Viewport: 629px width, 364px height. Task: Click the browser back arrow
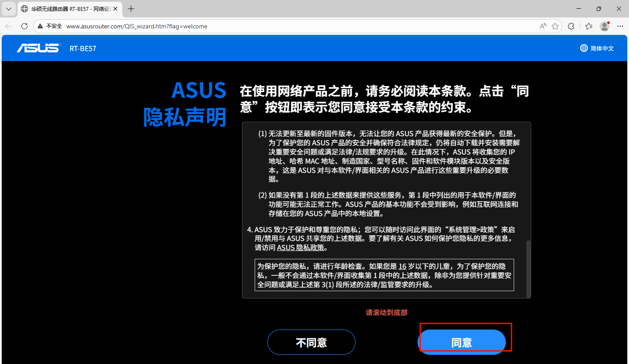pos(9,26)
